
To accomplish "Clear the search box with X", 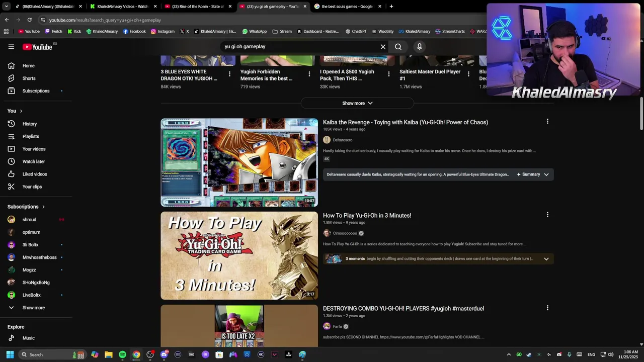I will tap(383, 47).
